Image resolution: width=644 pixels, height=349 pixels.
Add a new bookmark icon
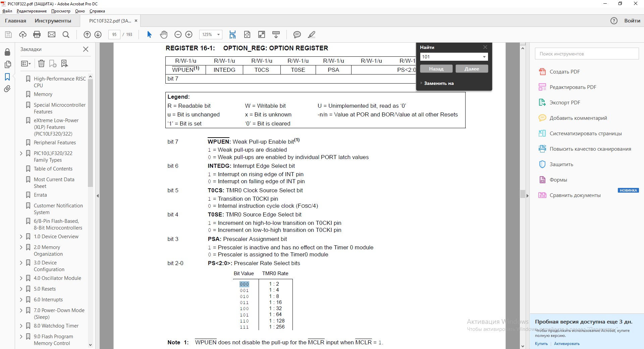53,63
